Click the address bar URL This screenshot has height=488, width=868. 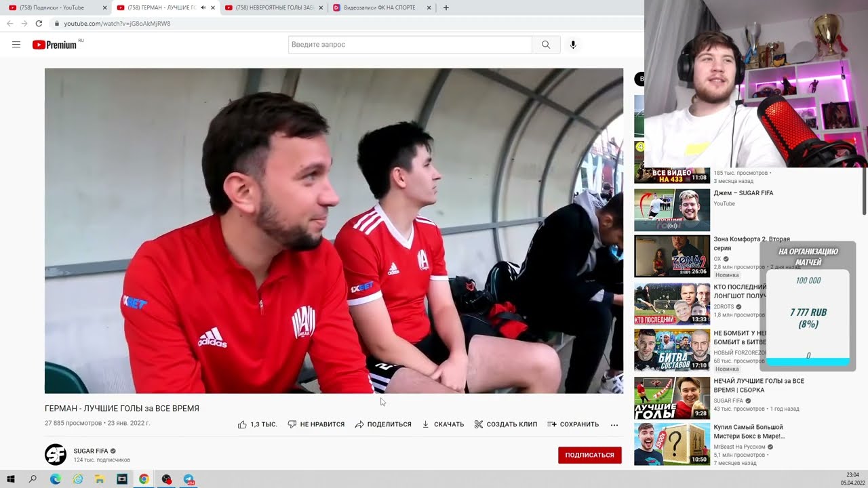click(117, 23)
